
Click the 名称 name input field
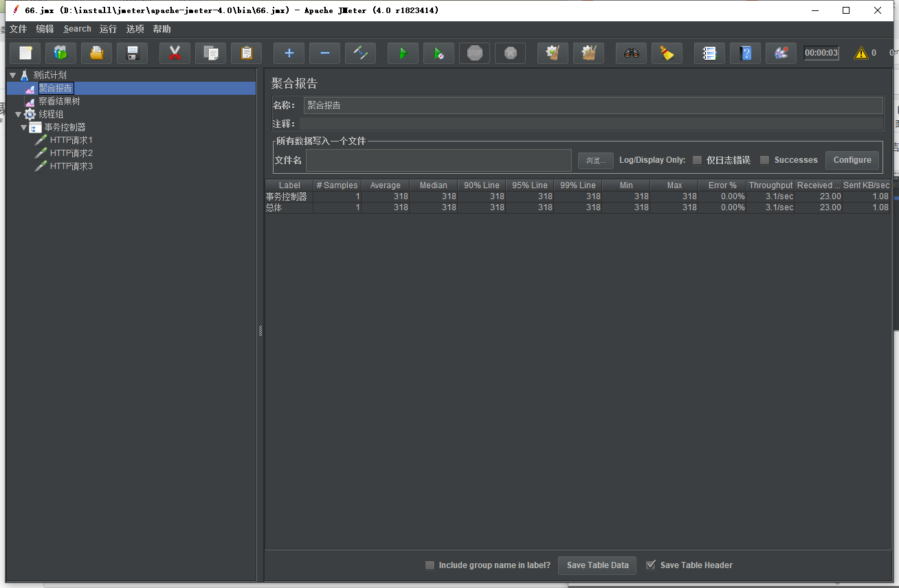593,105
